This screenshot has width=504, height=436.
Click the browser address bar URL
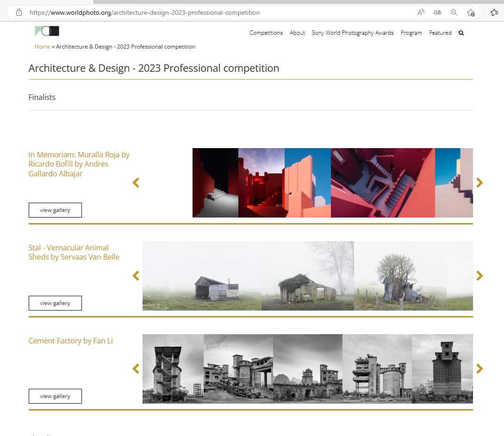144,12
